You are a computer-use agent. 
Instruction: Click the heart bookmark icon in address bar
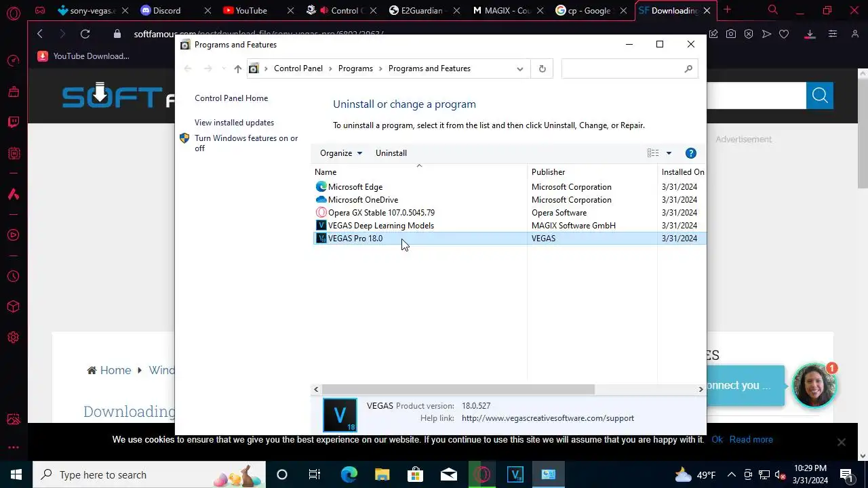click(784, 34)
